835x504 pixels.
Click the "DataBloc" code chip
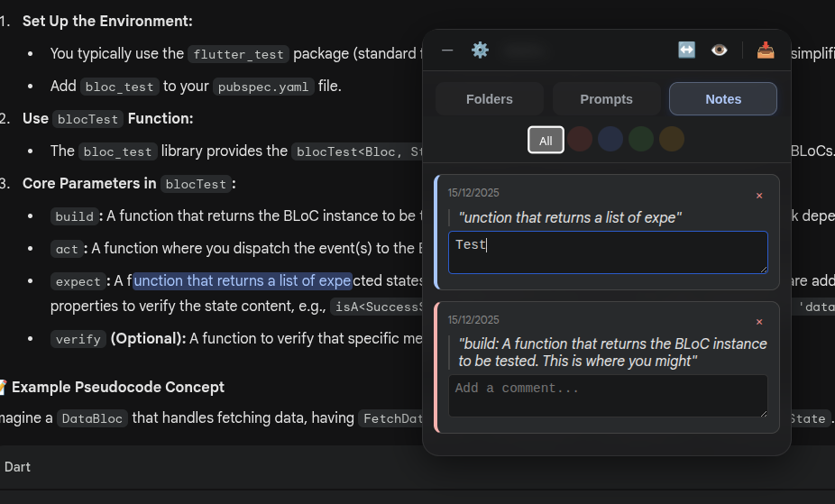(x=92, y=419)
